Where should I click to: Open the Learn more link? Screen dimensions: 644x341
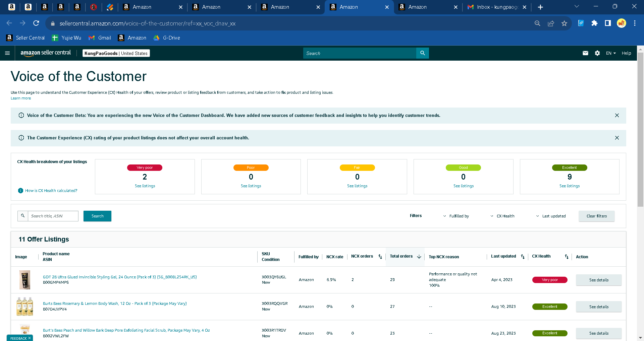point(21,98)
